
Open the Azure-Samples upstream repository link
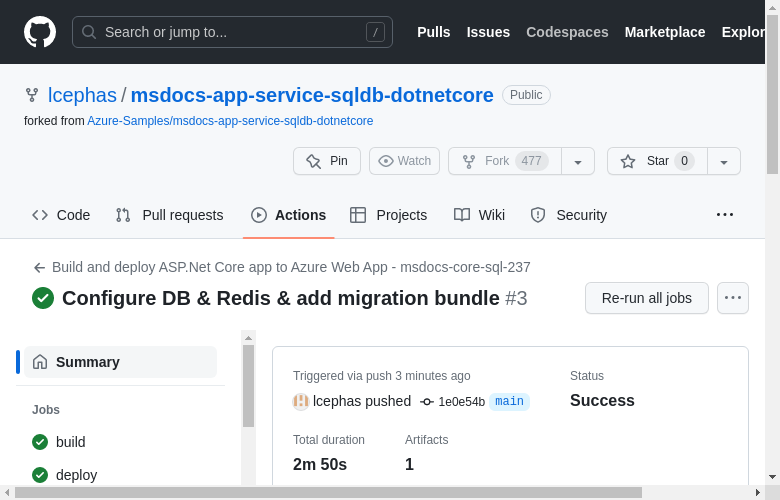[x=230, y=121]
